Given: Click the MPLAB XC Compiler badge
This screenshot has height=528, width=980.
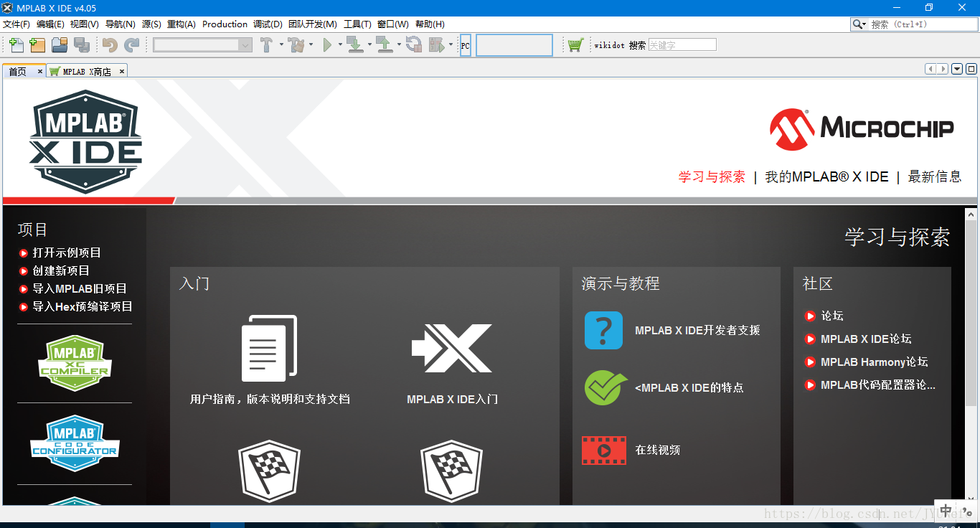Looking at the screenshot, I should click(75, 364).
